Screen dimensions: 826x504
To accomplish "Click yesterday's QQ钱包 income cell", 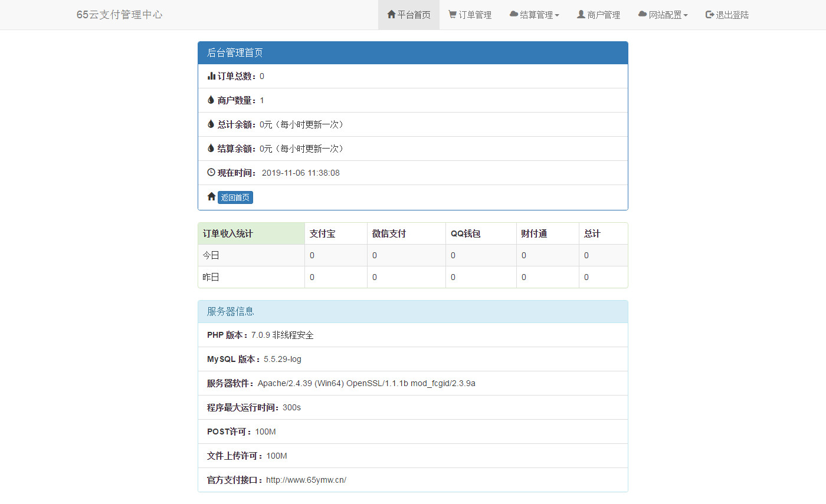I will pos(481,277).
